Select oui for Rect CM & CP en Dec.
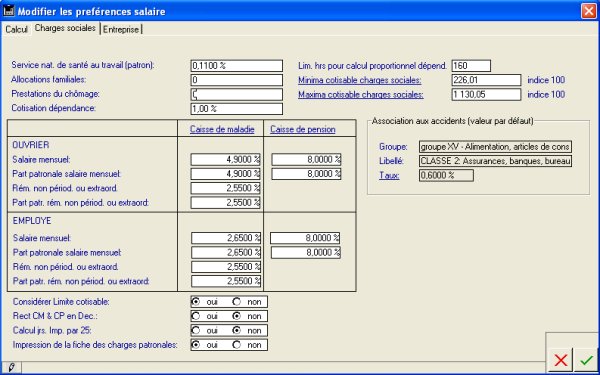 (196, 316)
